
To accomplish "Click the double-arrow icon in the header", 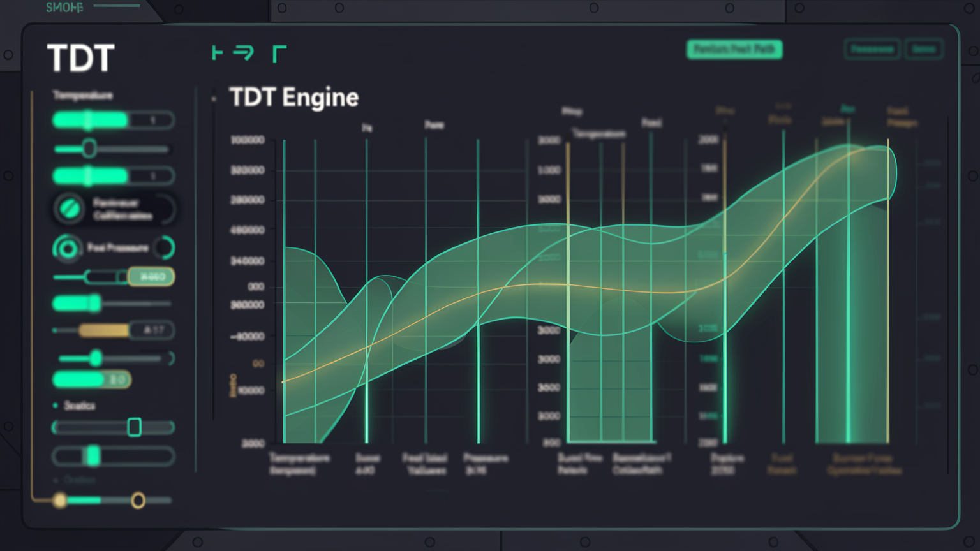I will 243,53.
